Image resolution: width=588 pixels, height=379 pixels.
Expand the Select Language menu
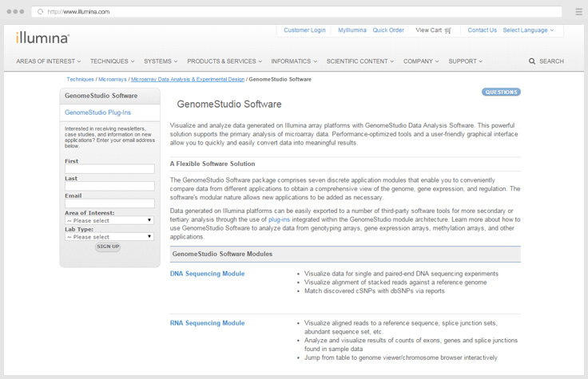tap(528, 30)
